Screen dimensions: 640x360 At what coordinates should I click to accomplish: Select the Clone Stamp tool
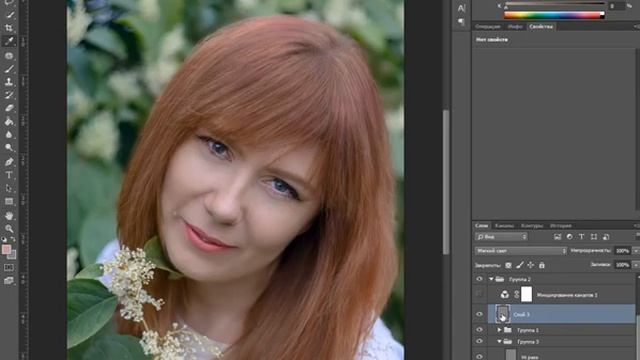pyautogui.click(x=9, y=82)
